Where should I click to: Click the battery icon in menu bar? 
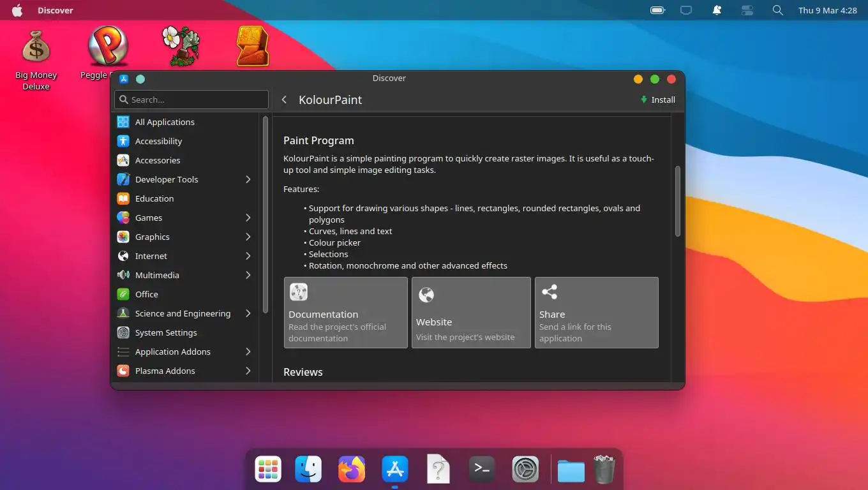[x=657, y=10]
